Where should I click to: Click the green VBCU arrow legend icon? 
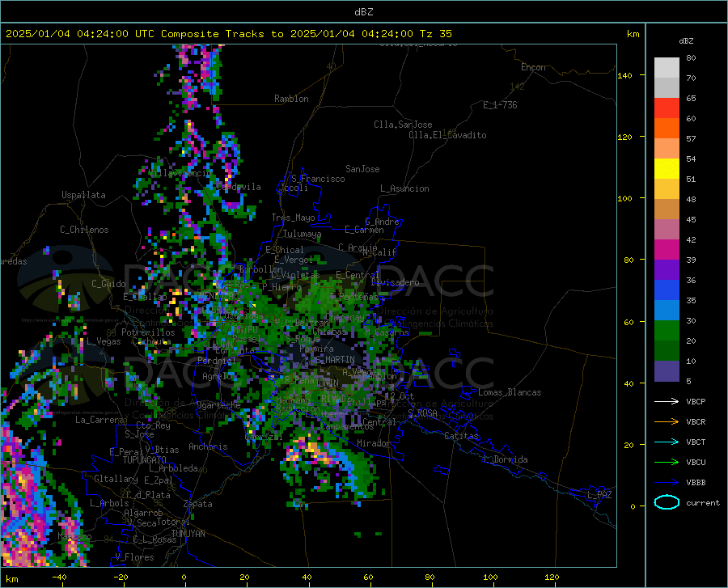coord(667,463)
